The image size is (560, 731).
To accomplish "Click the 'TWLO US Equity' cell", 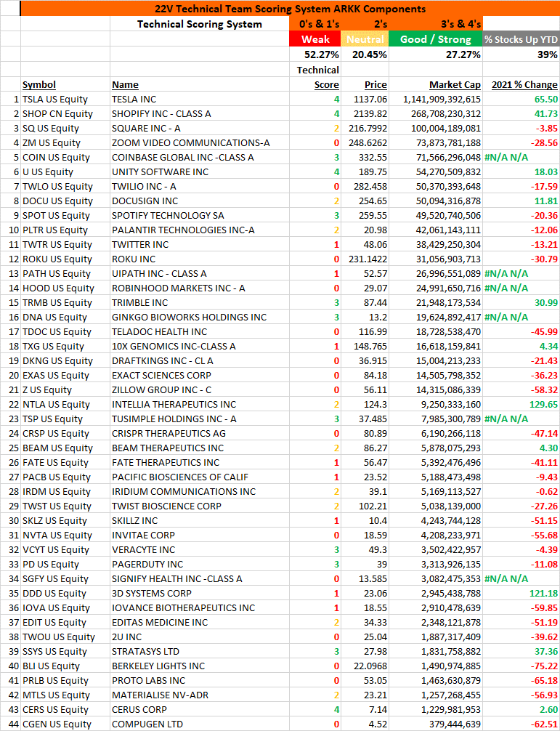I will [x=65, y=186].
